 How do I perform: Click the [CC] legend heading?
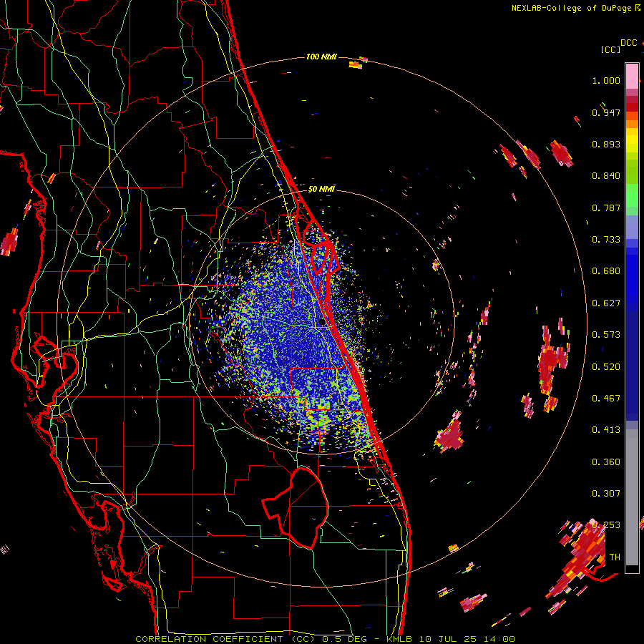tap(611, 49)
